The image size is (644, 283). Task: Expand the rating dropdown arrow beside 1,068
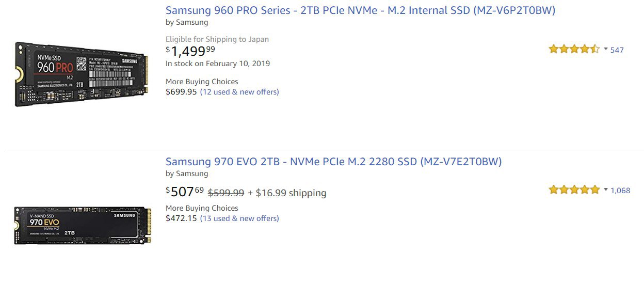click(606, 190)
